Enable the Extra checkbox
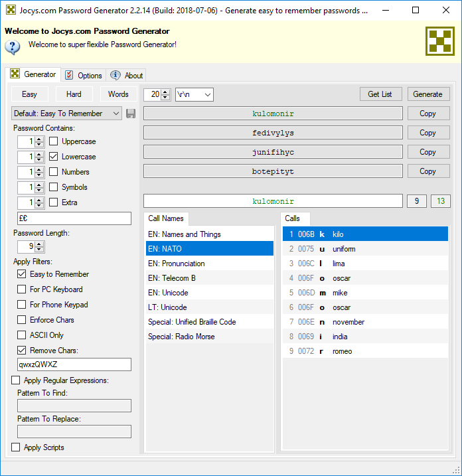Screen dimensions: 462x476 (53, 202)
